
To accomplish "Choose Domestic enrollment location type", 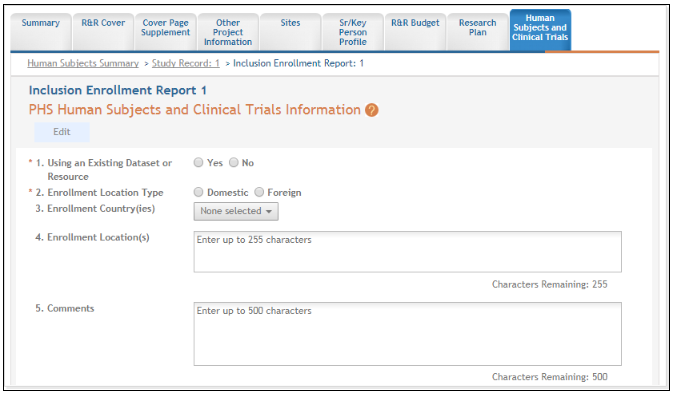I will point(198,192).
